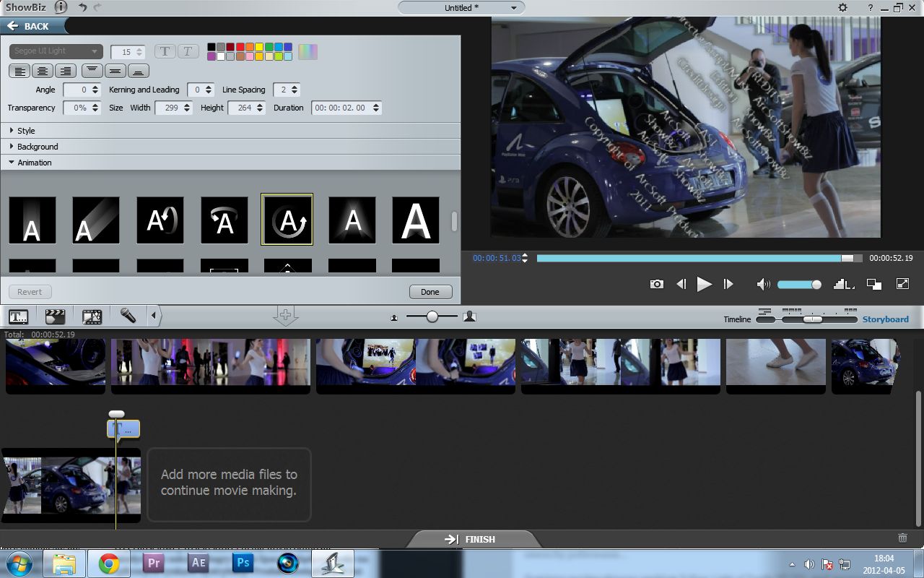Expand the Background section

tap(230, 147)
